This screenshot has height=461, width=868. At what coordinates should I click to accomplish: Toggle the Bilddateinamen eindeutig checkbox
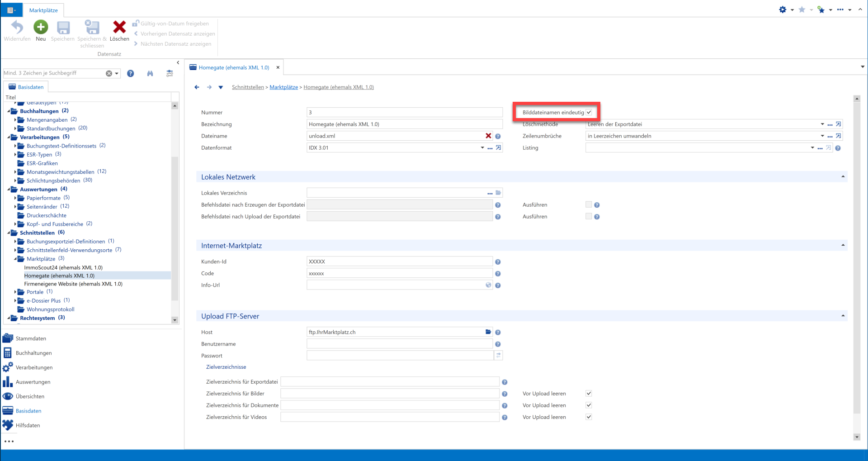pyautogui.click(x=589, y=112)
